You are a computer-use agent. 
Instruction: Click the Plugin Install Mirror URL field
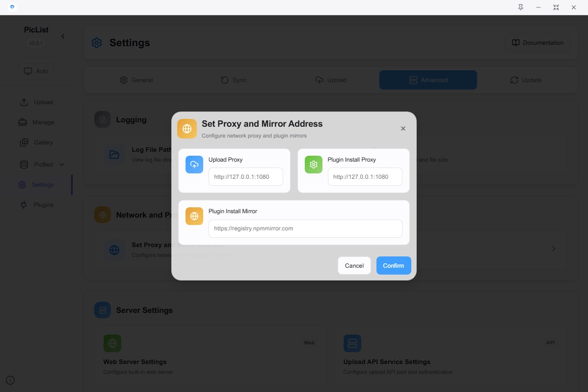[305, 228]
